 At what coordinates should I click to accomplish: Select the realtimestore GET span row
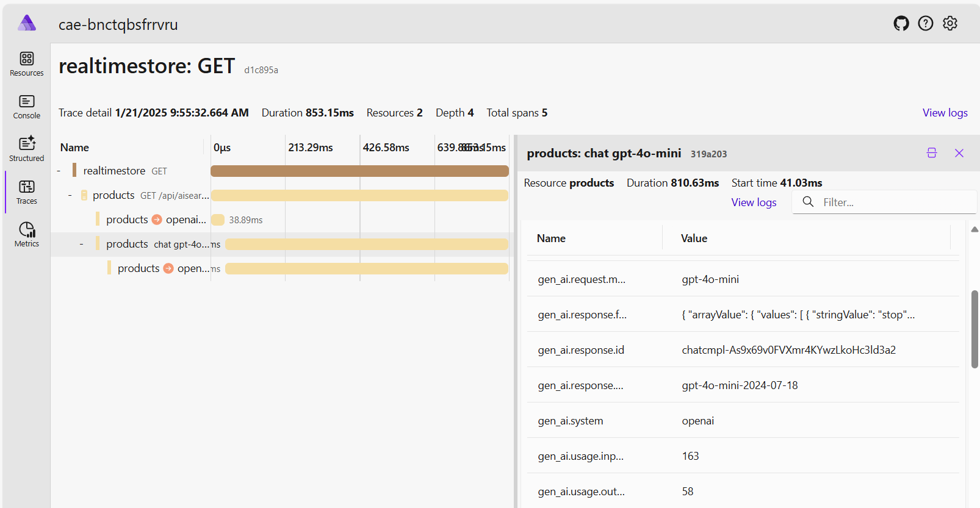pyautogui.click(x=282, y=171)
